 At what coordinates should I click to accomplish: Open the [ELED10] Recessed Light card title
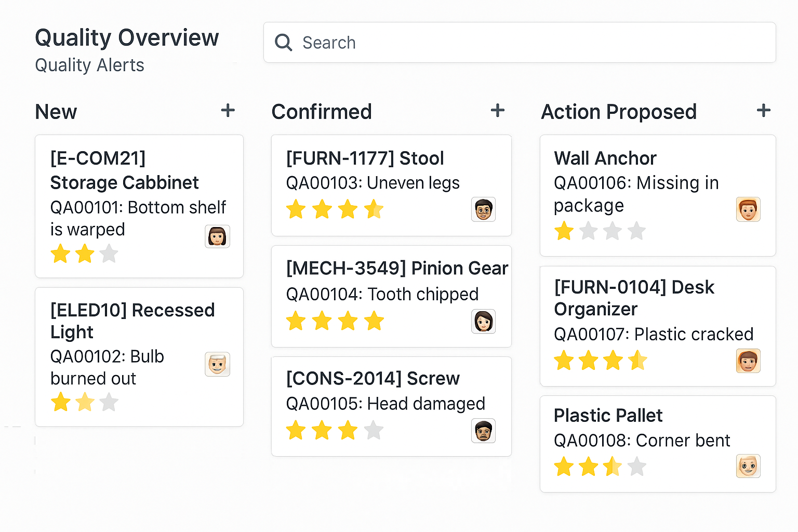[x=132, y=321]
